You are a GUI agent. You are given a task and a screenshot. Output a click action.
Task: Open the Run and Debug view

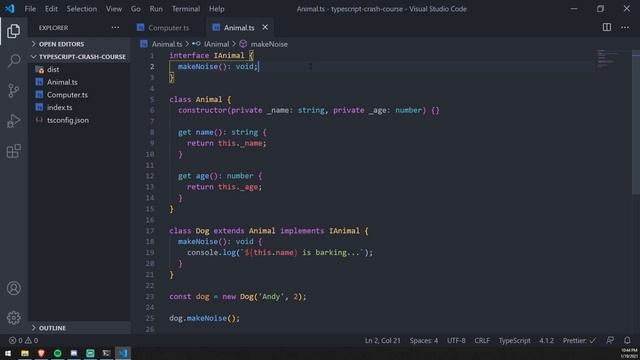[13, 121]
